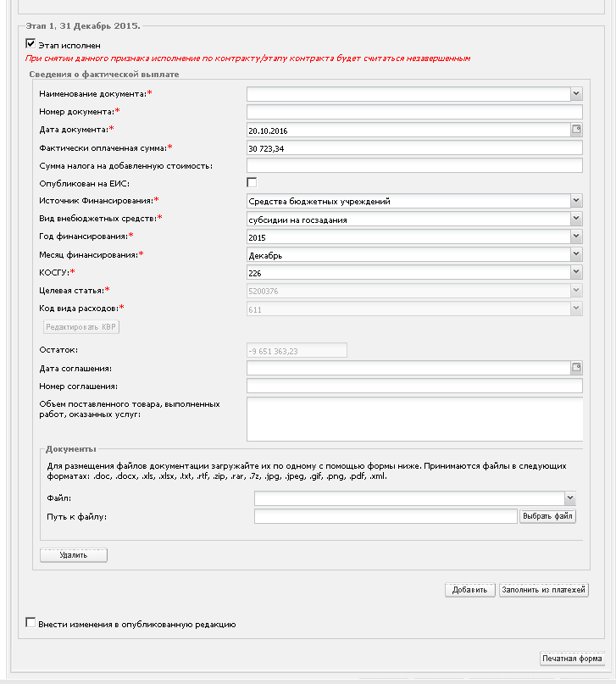This screenshot has height=684, width=616.
Task: Focus the Номер документа input field
Action: pos(414,112)
